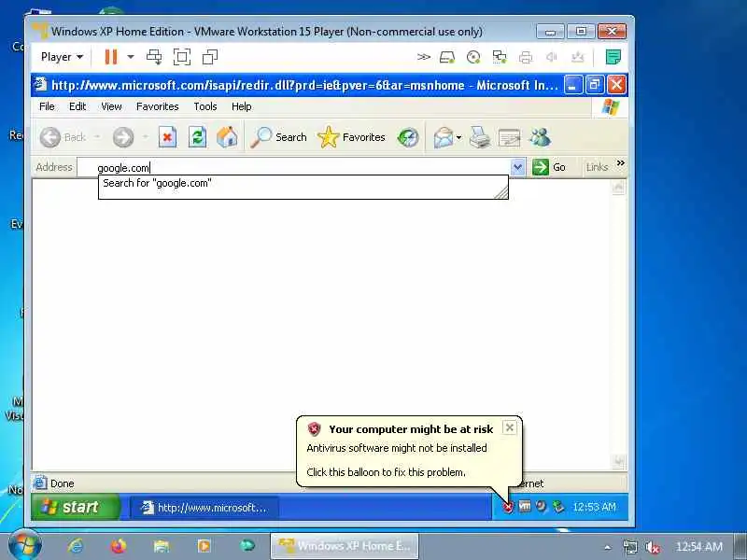
Task: Enter VMware full screen mode
Action: (182, 57)
